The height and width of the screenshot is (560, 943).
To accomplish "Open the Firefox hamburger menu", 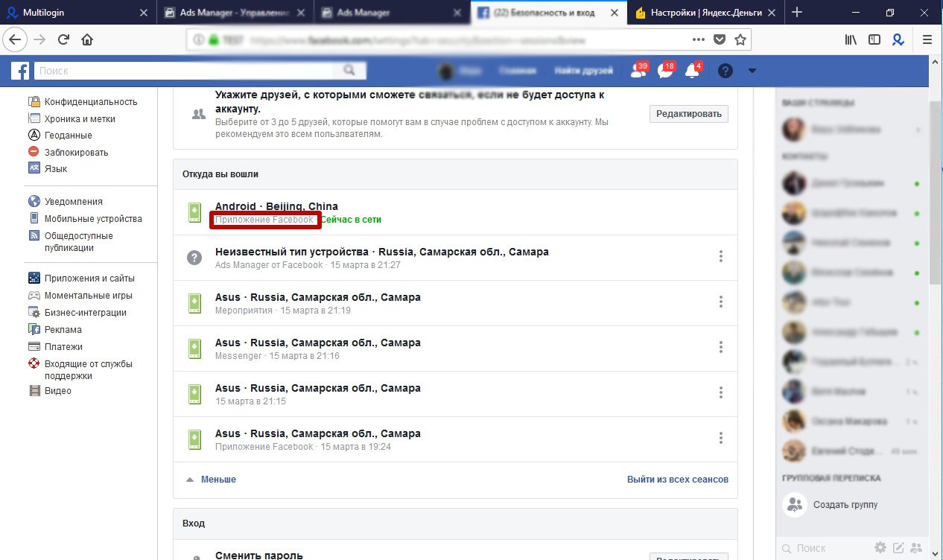I will (927, 40).
